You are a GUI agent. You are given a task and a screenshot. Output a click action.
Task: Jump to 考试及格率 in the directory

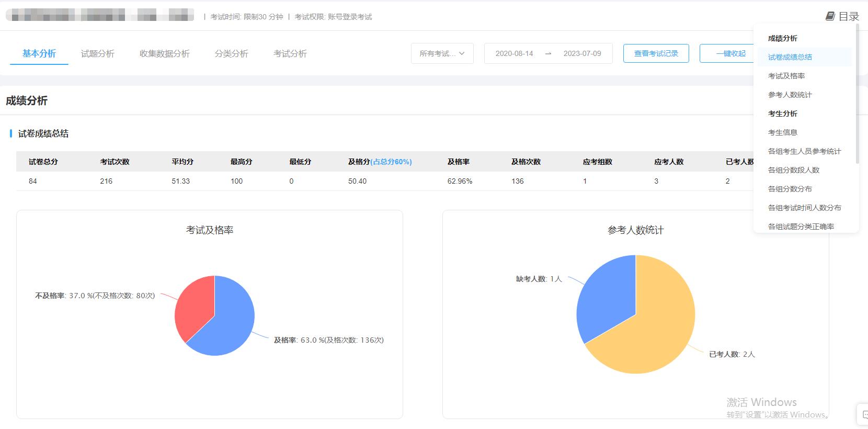click(x=786, y=76)
